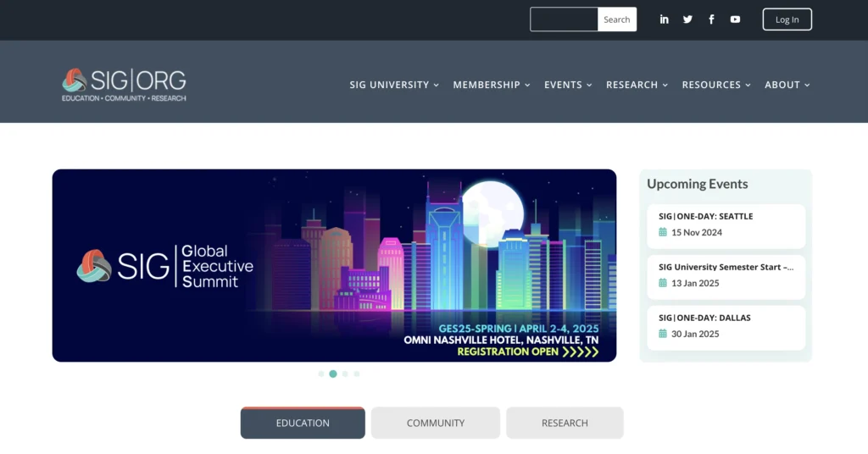Switch to the Research tab
Image resolution: width=868 pixels, height=454 pixels.
coord(565,423)
